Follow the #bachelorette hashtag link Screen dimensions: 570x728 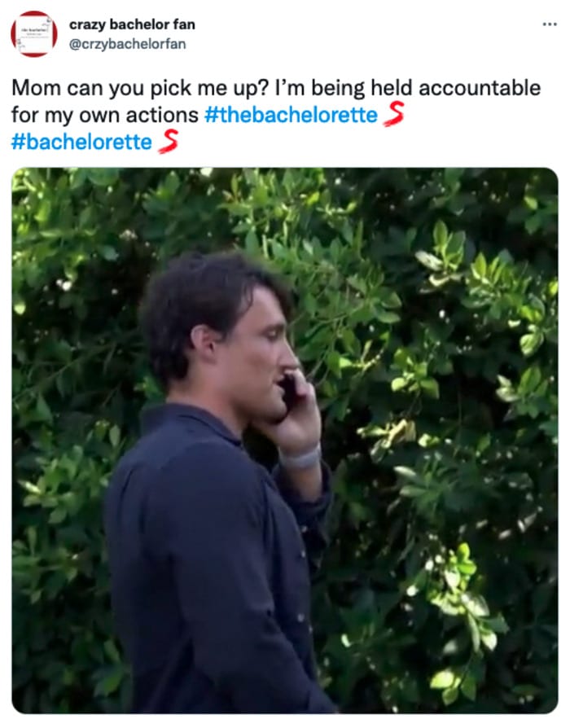coord(81,142)
